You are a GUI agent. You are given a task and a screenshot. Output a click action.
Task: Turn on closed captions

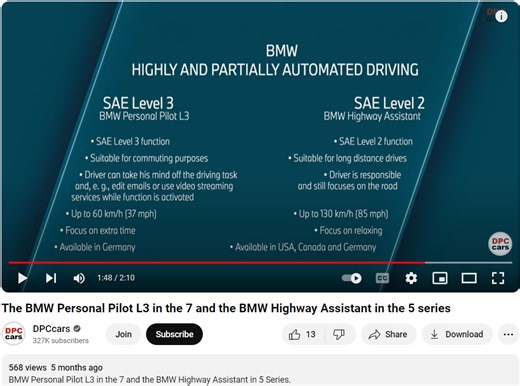(382, 278)
